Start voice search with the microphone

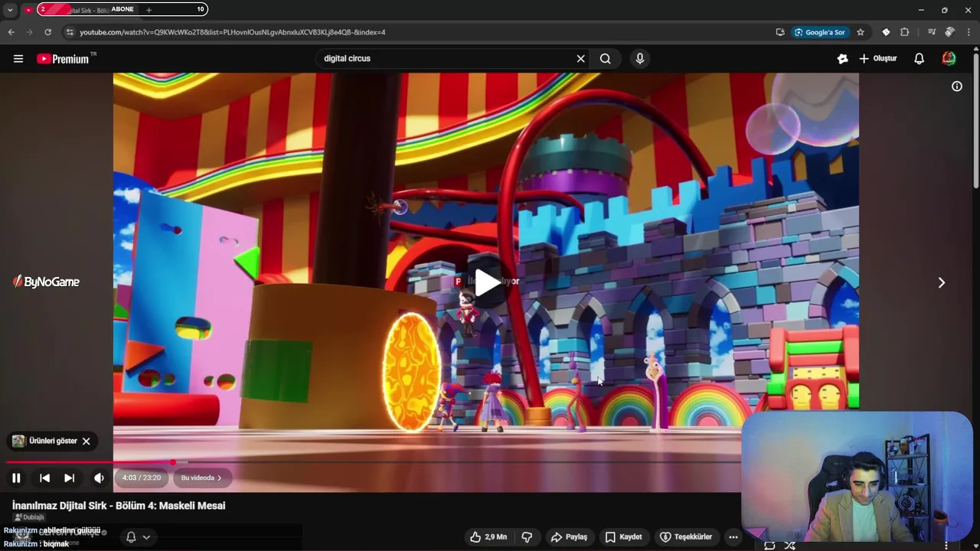640,58
